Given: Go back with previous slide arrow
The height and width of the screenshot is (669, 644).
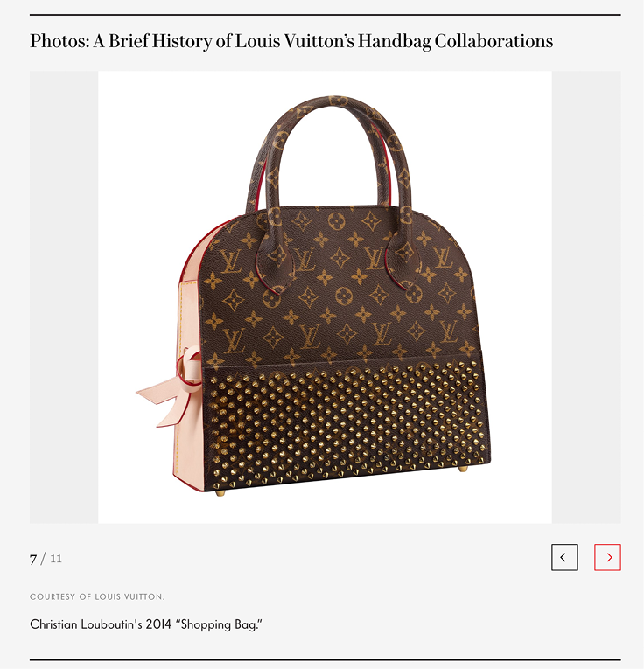Looking at the screenshot, I should click(564, 557).
